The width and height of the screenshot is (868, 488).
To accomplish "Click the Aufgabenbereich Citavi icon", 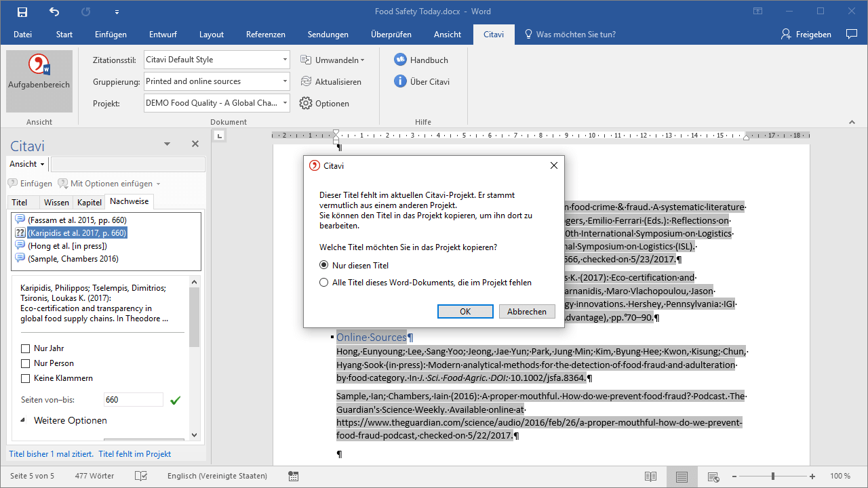I will [x=39, y=65].
